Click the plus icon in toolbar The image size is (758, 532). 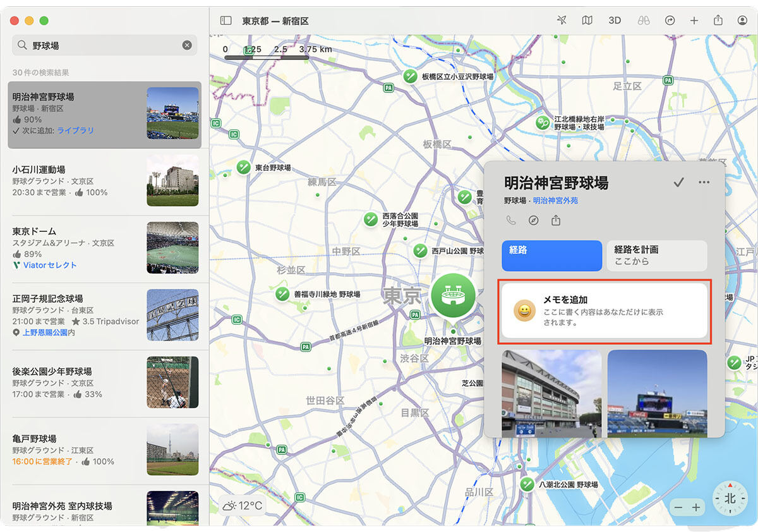coord(694,20)
